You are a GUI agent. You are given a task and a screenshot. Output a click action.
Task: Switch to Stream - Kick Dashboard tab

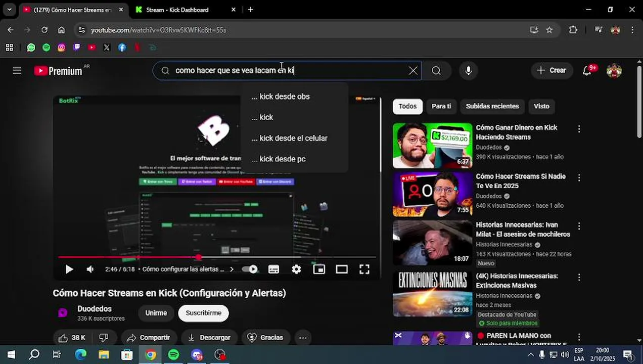click(x=184, y=10)
